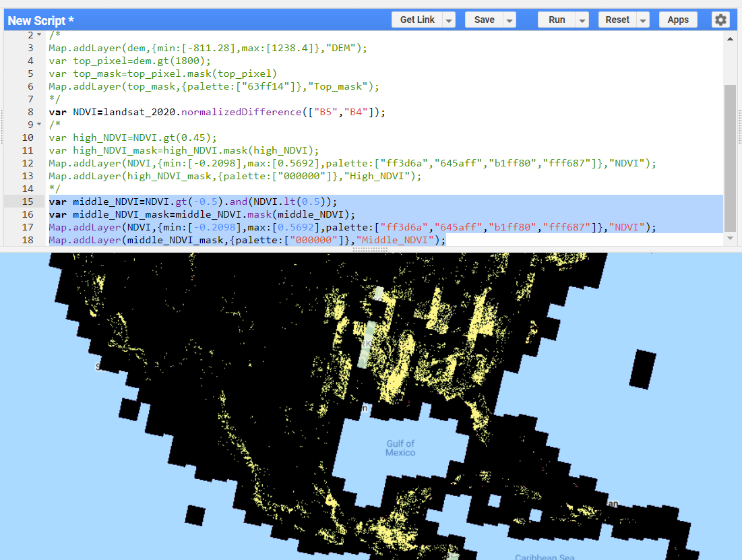Open the Run options dropdown arrow

click(x=582, y=20)
